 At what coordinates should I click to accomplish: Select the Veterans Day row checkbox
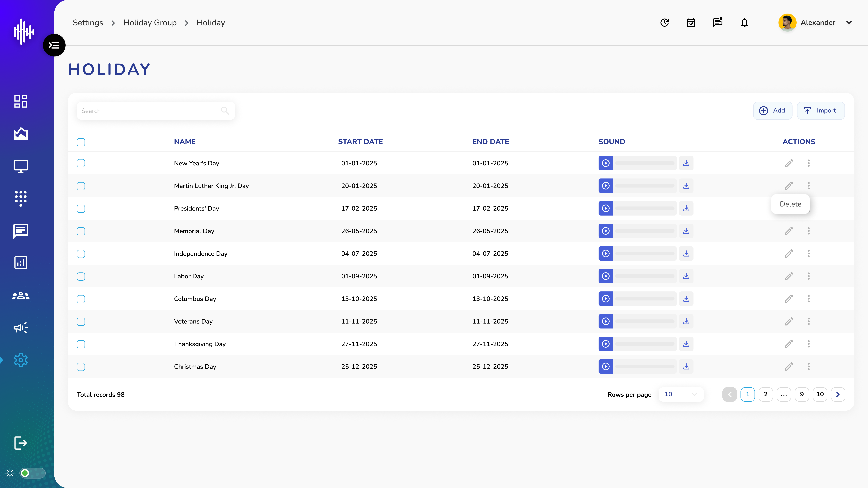[81, 321]
